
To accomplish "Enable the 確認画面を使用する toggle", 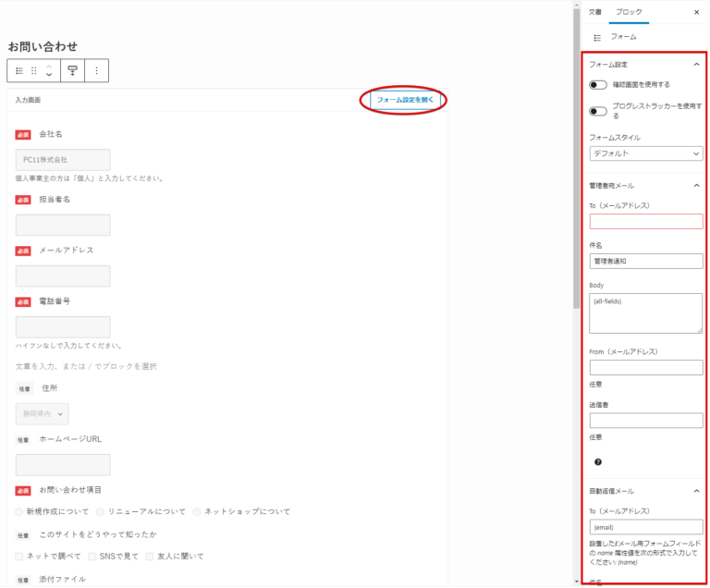I will pos(598,84).
